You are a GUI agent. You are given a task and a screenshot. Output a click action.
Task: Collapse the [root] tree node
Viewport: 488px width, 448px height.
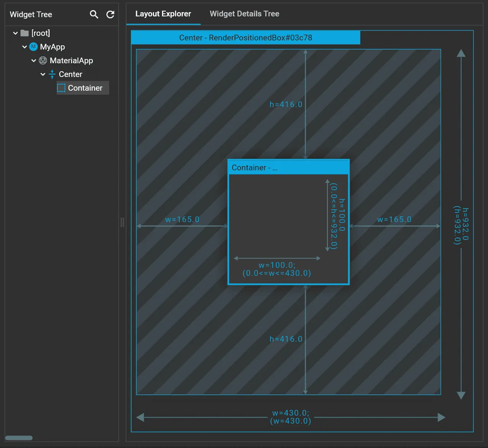click(x=15, y=33)
